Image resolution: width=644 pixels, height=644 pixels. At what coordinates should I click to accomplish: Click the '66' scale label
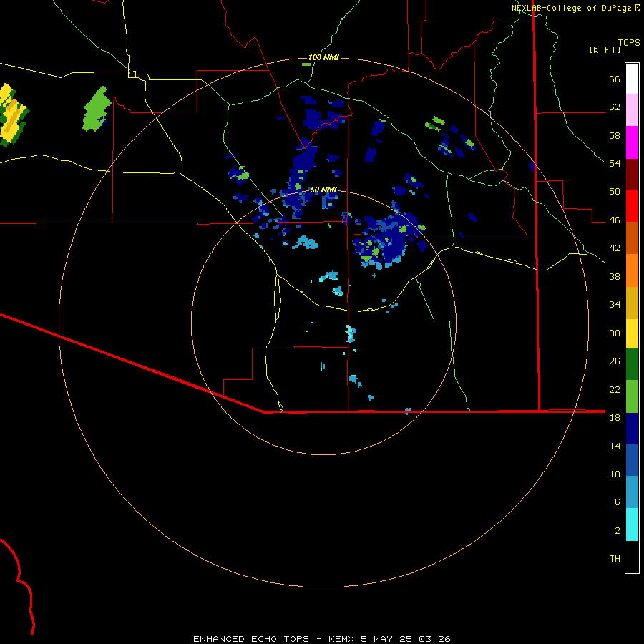pos(615,79)
